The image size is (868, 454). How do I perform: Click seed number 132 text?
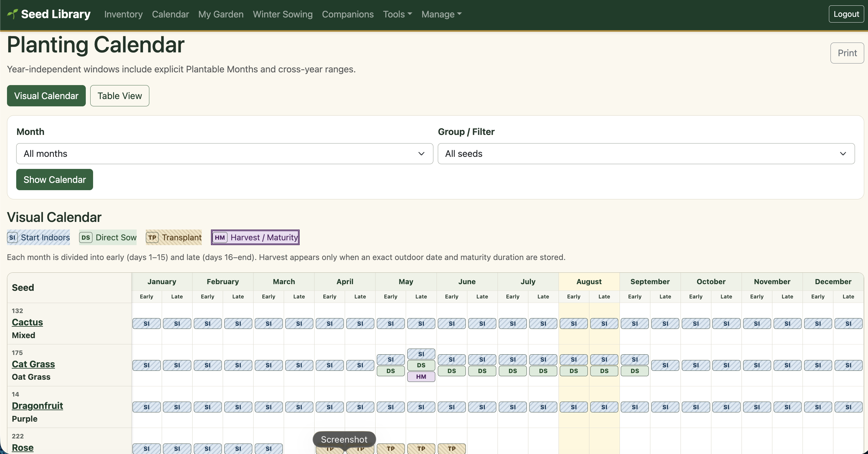[17, 310]
